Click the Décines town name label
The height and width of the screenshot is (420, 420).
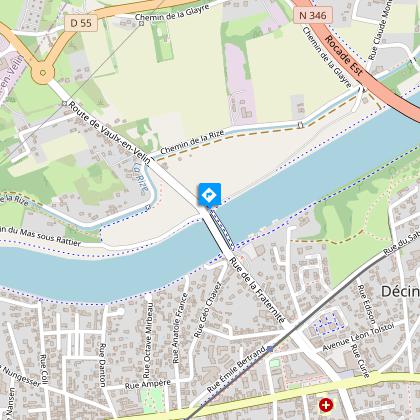[x=400, y=291]
